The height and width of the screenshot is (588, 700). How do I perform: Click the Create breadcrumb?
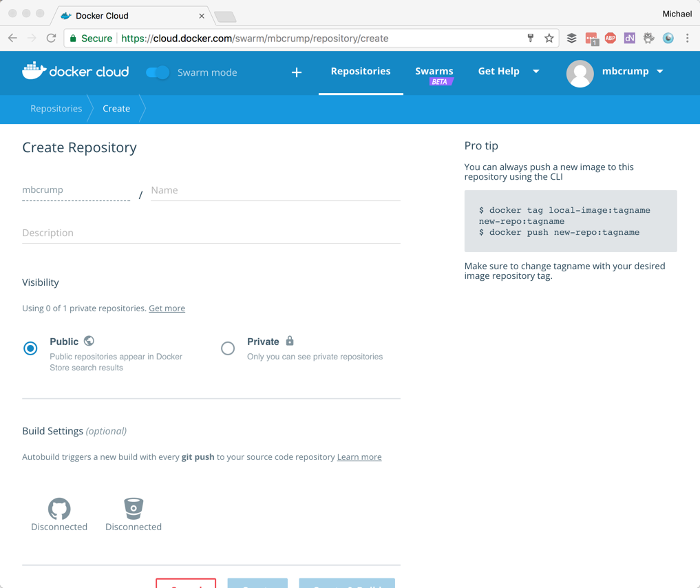pos(116,109)
